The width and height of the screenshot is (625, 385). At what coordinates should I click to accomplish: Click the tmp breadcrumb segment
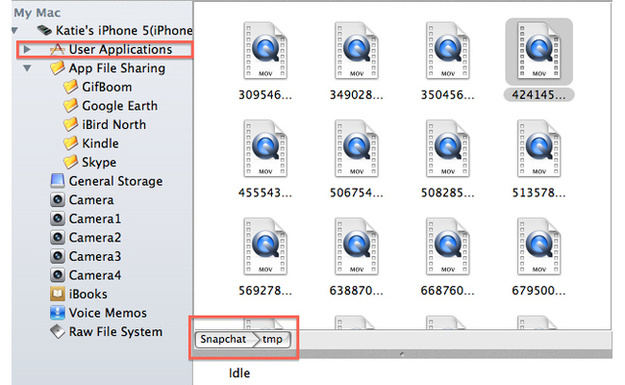(273, 339)
